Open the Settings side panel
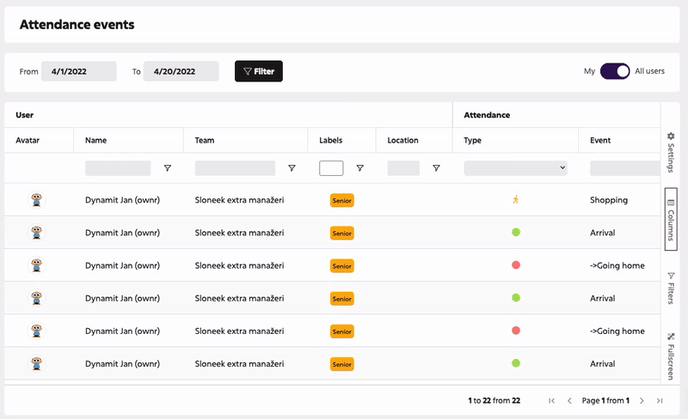Image resolution: width=688 pixels, height=419 pixels. click(x=670, y=152)
